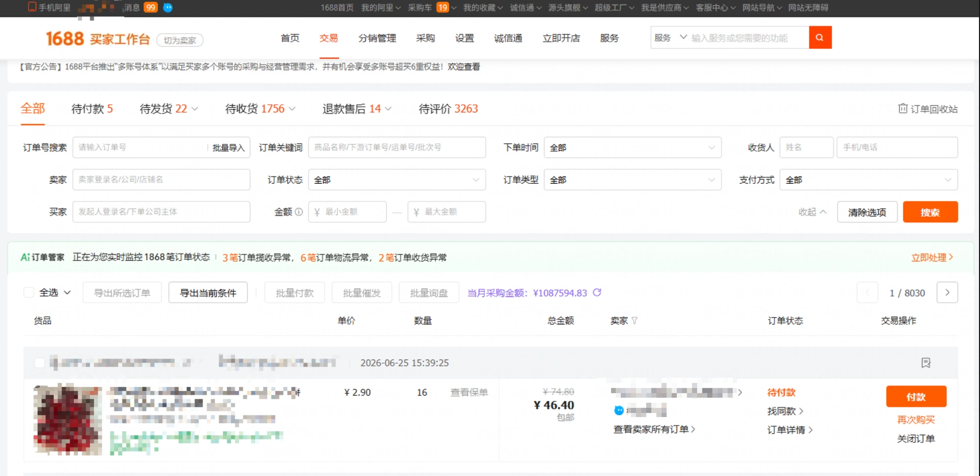Click 切为卖家 switch button
The height and width of the screenshot is (476, 980).
click(180, 40)
